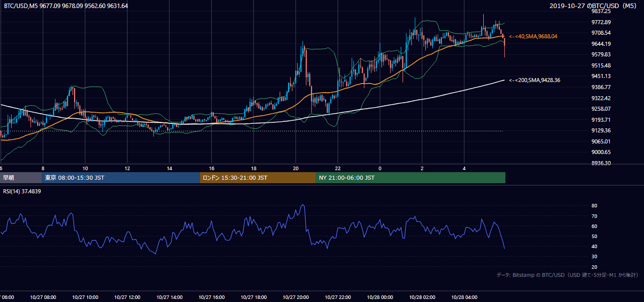Click the RSI axis value 40

[x=595, y=246]
